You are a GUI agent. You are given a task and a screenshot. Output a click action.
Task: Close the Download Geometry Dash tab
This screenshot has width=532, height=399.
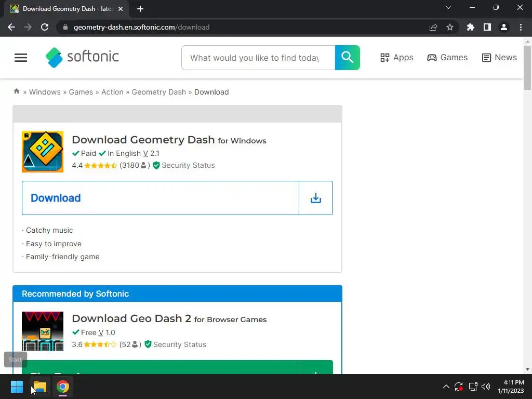point(121,9)
